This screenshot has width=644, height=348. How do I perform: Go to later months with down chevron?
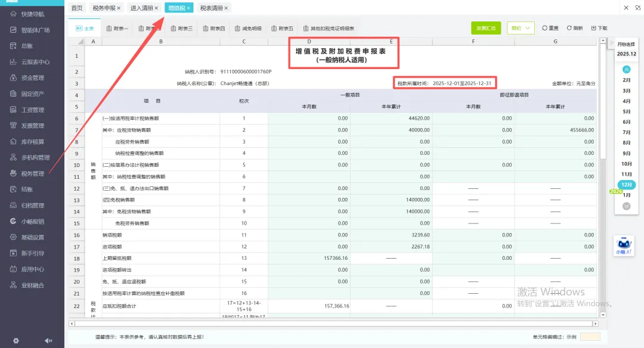626,206
